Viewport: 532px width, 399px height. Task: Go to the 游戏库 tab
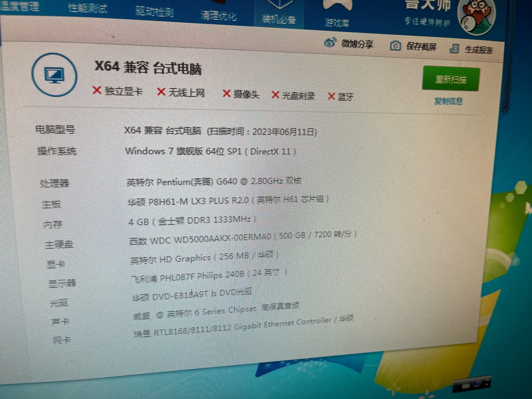coord(337,23)
